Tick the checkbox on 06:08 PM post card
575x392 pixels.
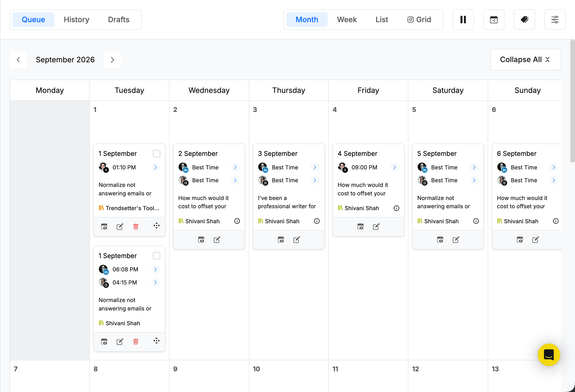click(x=156, y=256)
